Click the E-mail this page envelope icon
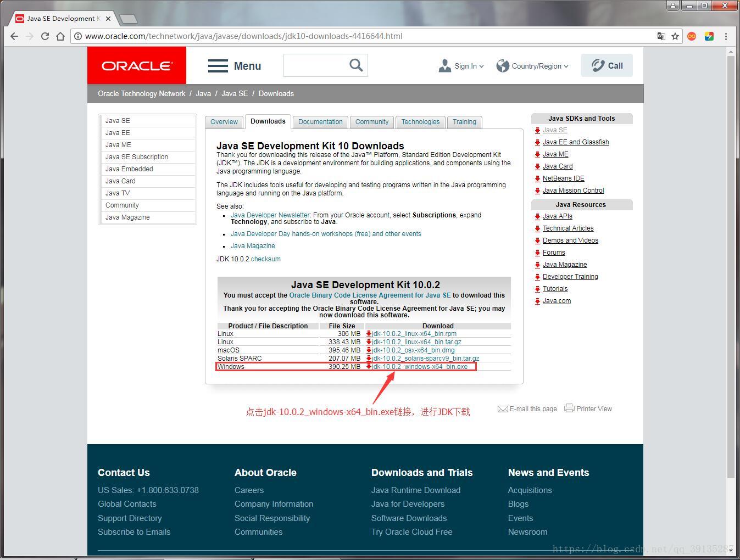Viewport: 740px width, 560px height. pos(502,408)
